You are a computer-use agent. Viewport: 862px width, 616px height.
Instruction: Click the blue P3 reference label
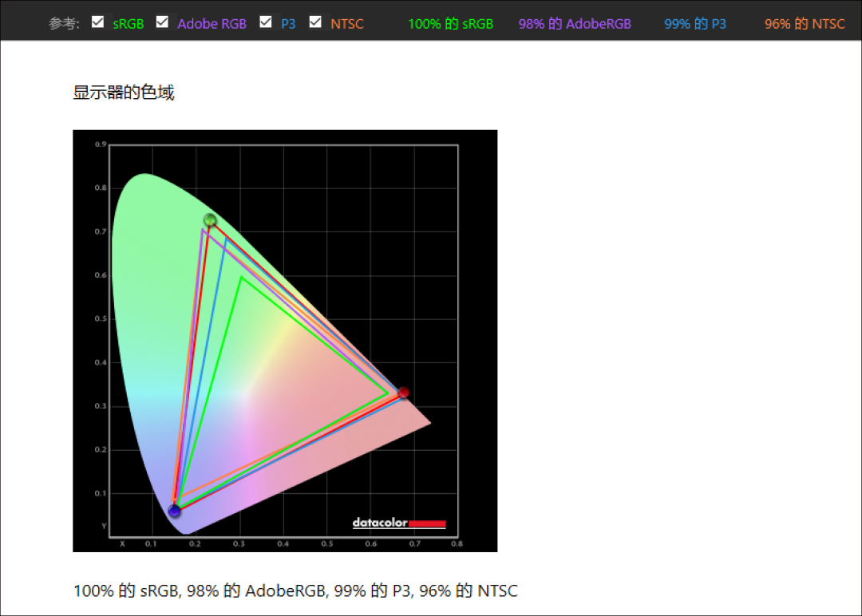[x=288, y=24]
